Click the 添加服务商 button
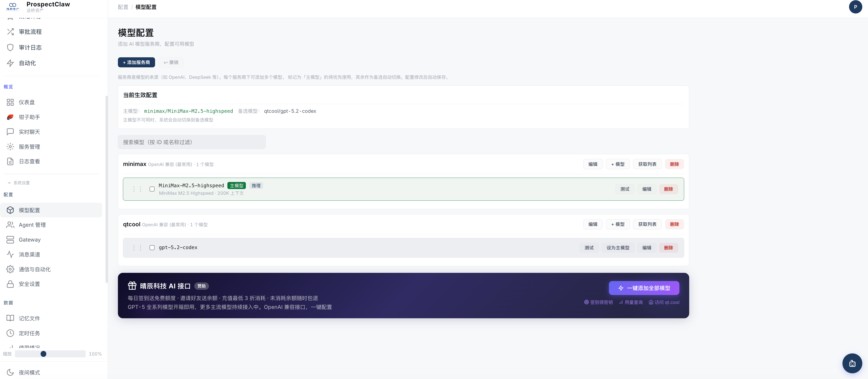This screenshot has height=379, width=868. tap(136, 62)
